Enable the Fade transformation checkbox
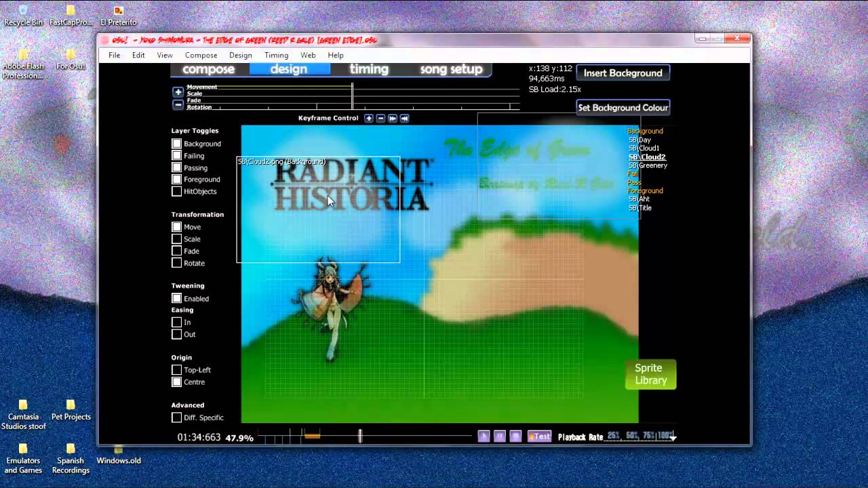 click(x=177, y=251)
